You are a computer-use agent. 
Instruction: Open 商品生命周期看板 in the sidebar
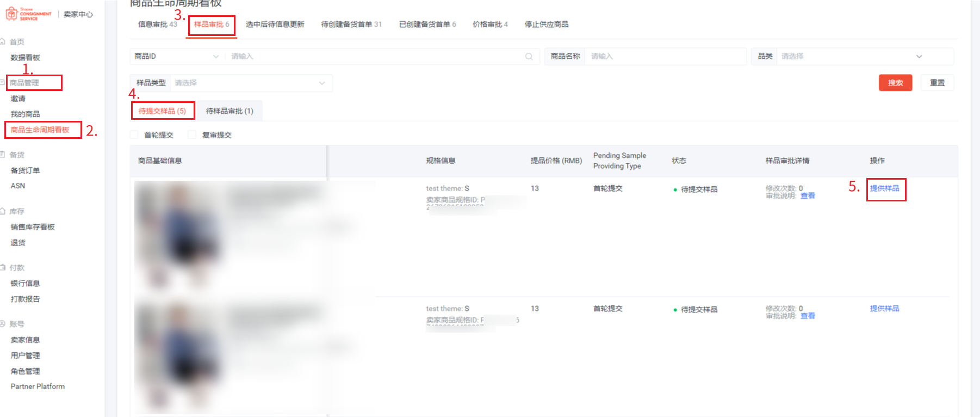pos(40,130)
